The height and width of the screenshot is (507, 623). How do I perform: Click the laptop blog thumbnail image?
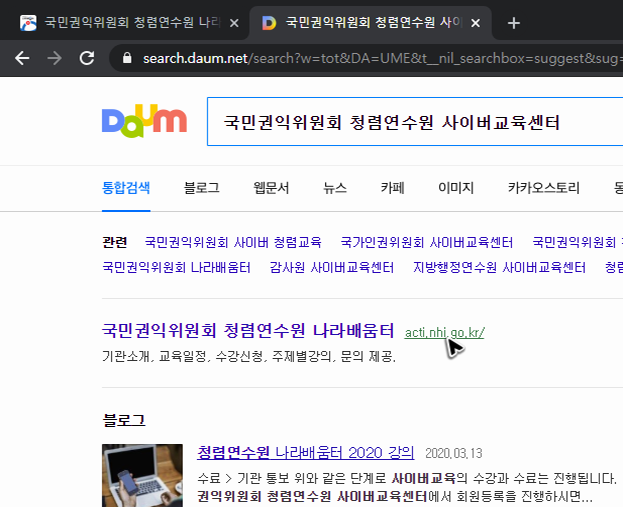142,475
